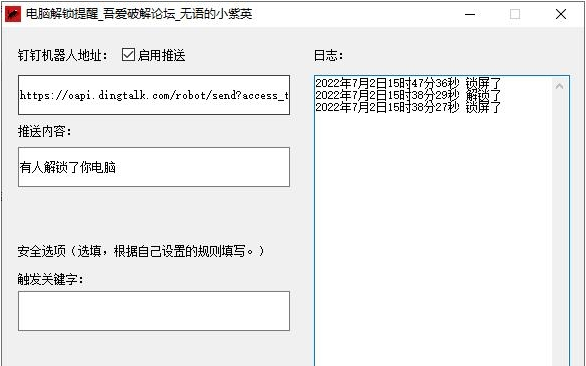Image resolution: width=586 pixels, height=366 pixels.
Task: Click the DingTalk robot URL input field
Action: pyautogui.click(x=154, y=95)
